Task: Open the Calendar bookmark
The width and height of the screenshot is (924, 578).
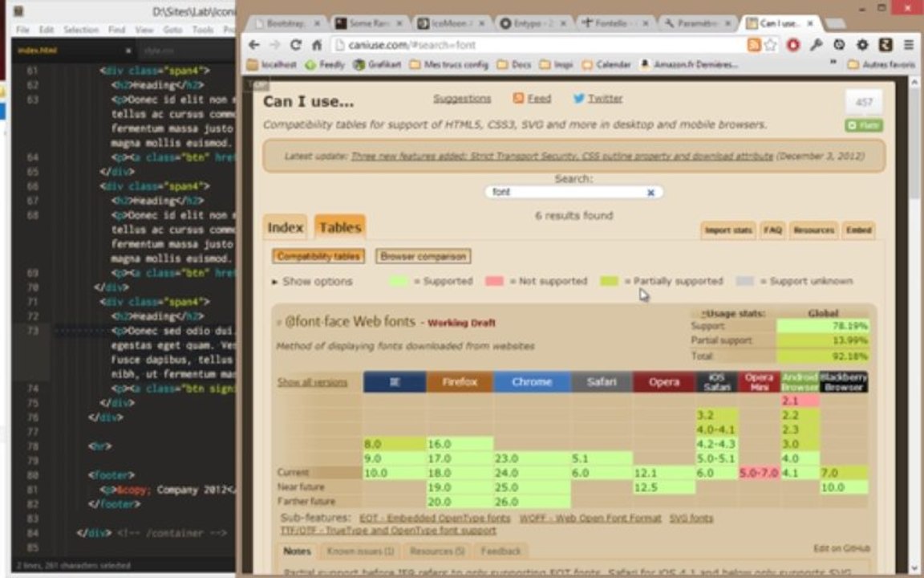Action: (x=606, y=64)
